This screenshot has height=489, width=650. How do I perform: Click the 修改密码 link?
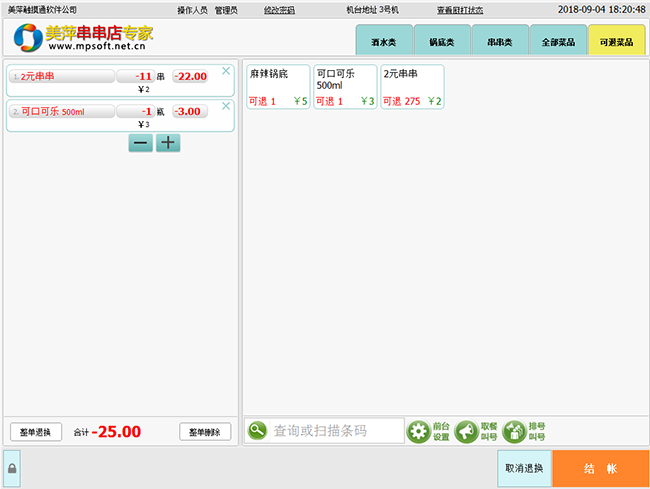click(279, 9)
